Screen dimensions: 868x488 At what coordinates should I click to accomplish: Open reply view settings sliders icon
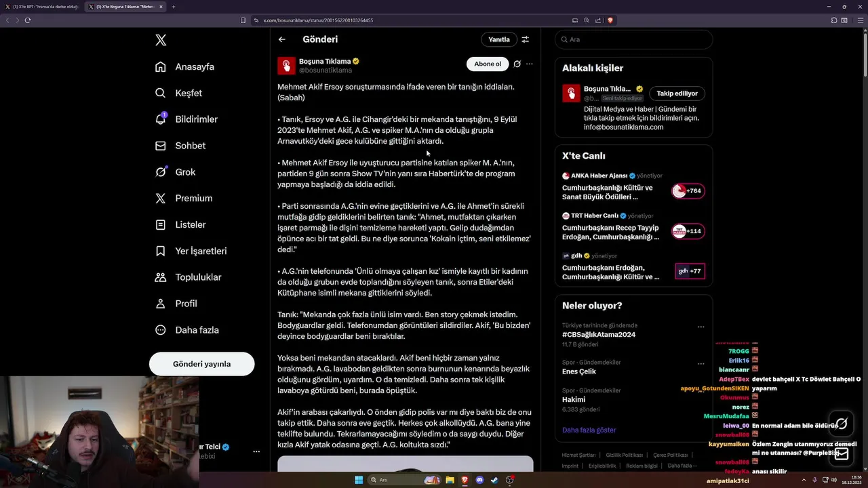(525, 39)
